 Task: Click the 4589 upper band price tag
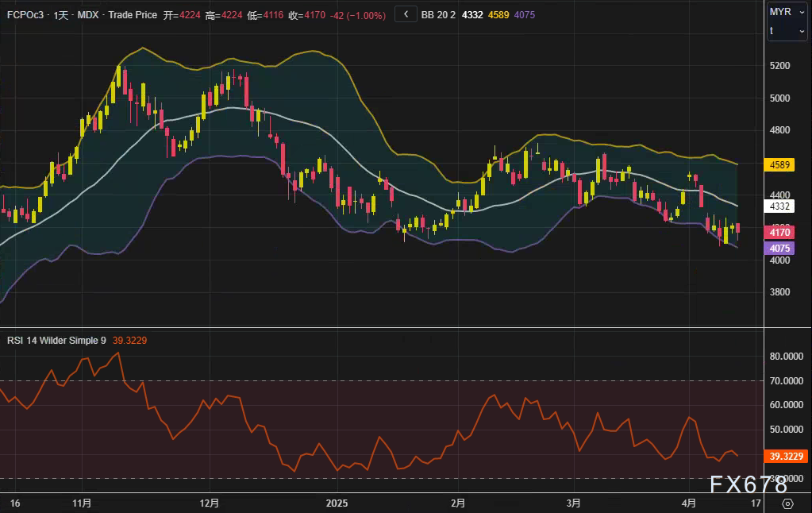click(x=779, y=165)
